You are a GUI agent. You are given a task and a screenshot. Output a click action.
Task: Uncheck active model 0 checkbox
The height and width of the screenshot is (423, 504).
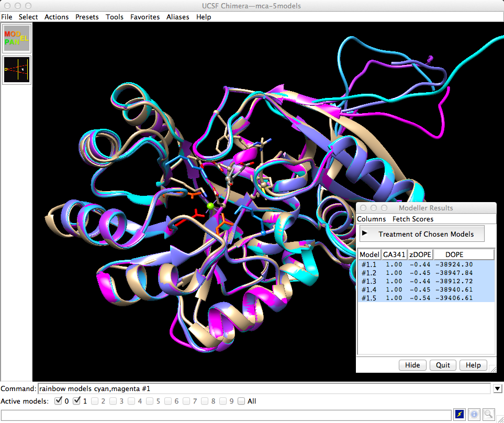58,402
